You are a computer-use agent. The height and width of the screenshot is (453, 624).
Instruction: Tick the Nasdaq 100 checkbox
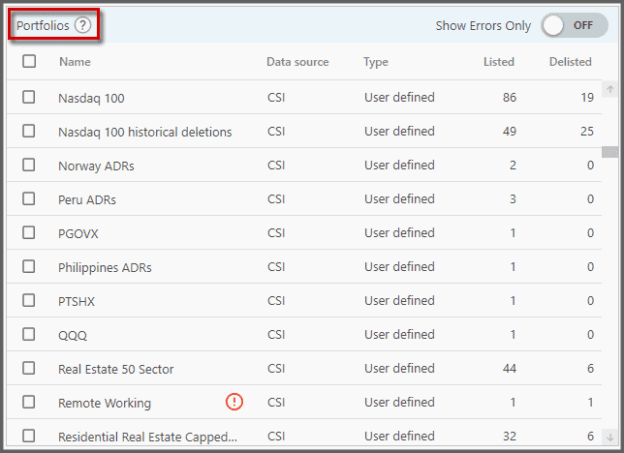[x=29, y=98]
